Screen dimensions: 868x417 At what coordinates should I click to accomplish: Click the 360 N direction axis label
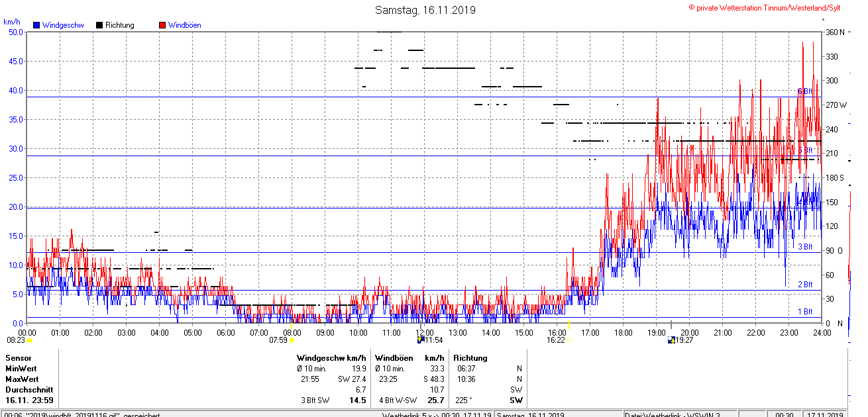[834, 32]
